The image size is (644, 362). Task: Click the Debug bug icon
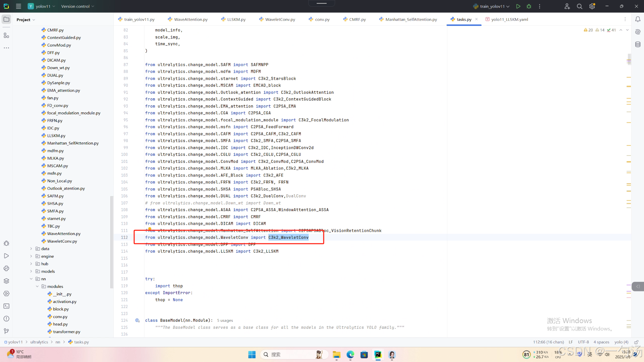pos(529,6)
